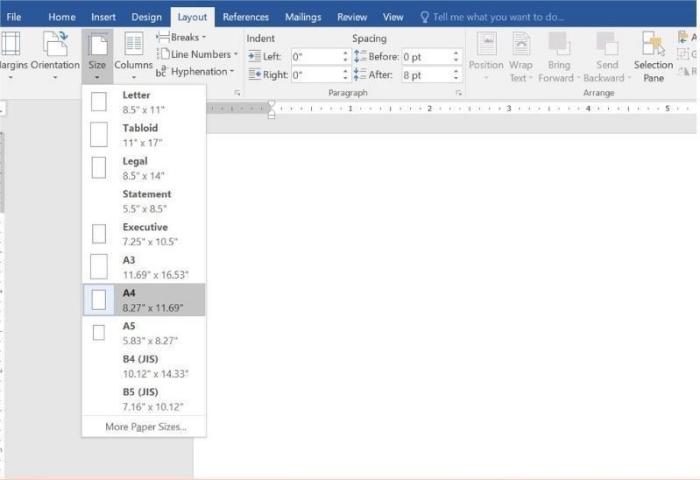Image resolution: width=700 pixels, height=480 pixels.
Task: Click the Bring Forward icon
Action: (x=559, y=54)
